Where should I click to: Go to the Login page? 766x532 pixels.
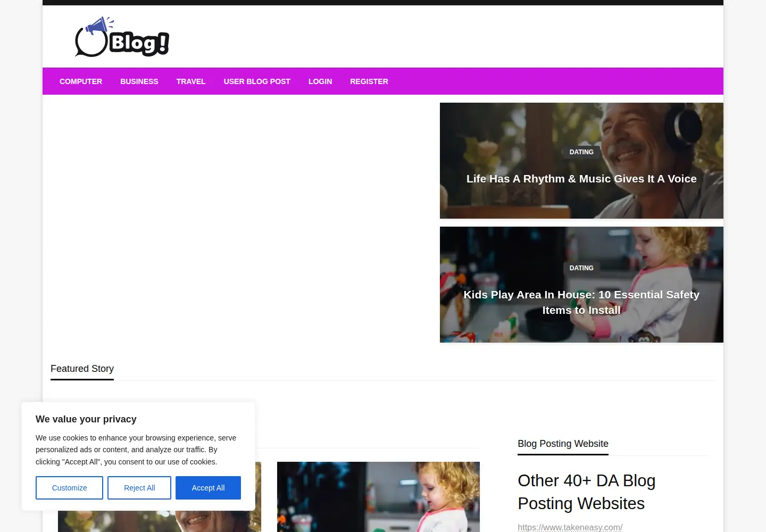click(320, 81)
